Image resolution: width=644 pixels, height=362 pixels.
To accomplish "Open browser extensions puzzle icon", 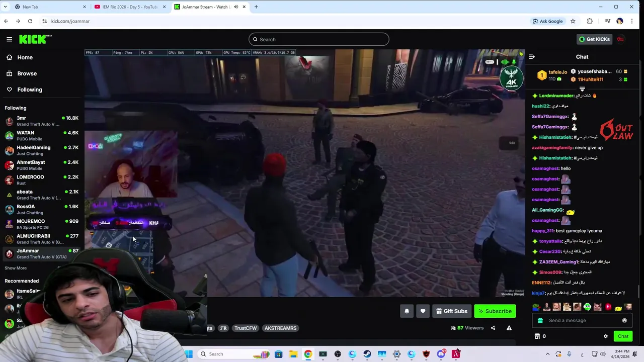I will [590, 21].
